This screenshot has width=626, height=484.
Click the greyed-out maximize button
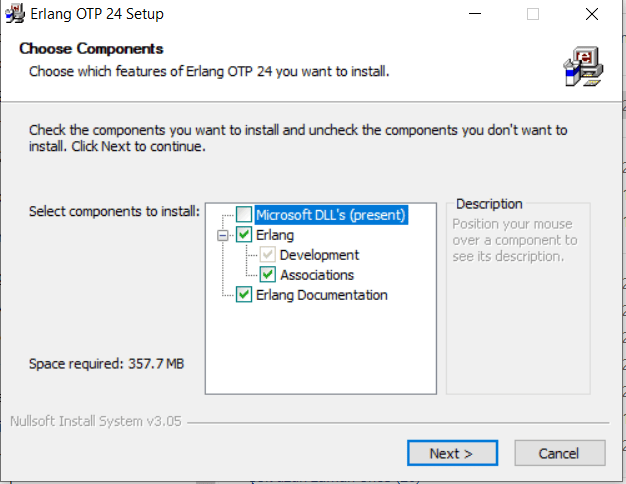click(533, 15)
